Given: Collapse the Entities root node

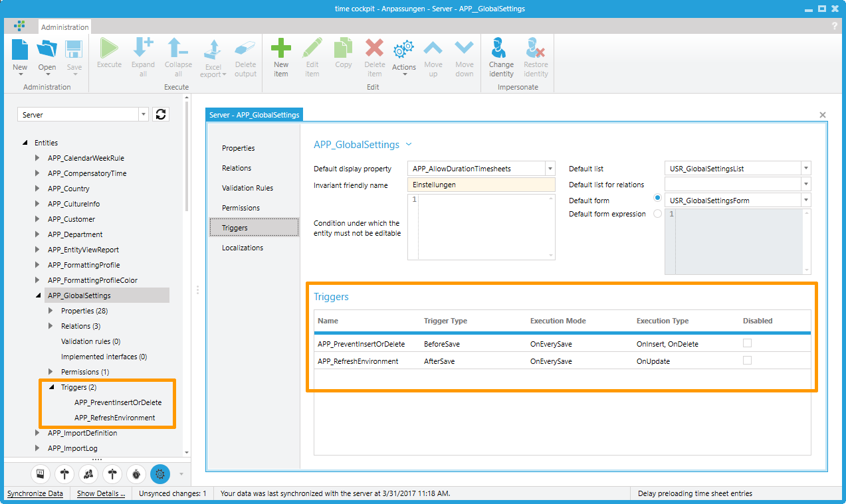Looking at the screenshot, I should tap(25, 143).
